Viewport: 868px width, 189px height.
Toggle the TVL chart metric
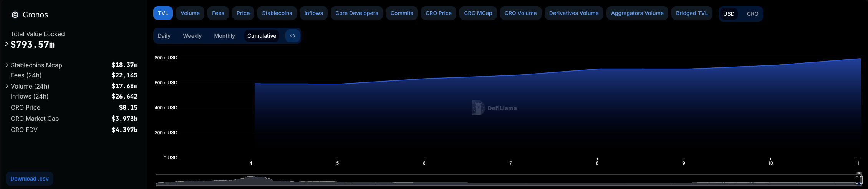[163, 13]
